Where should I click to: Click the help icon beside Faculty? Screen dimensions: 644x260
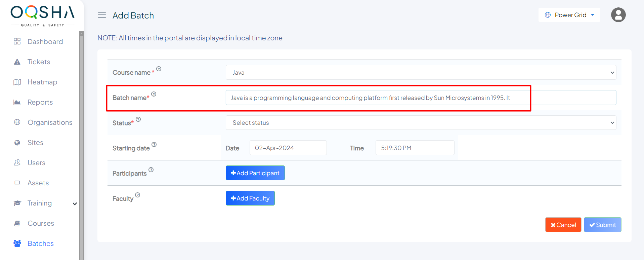(x=138, y=195)
